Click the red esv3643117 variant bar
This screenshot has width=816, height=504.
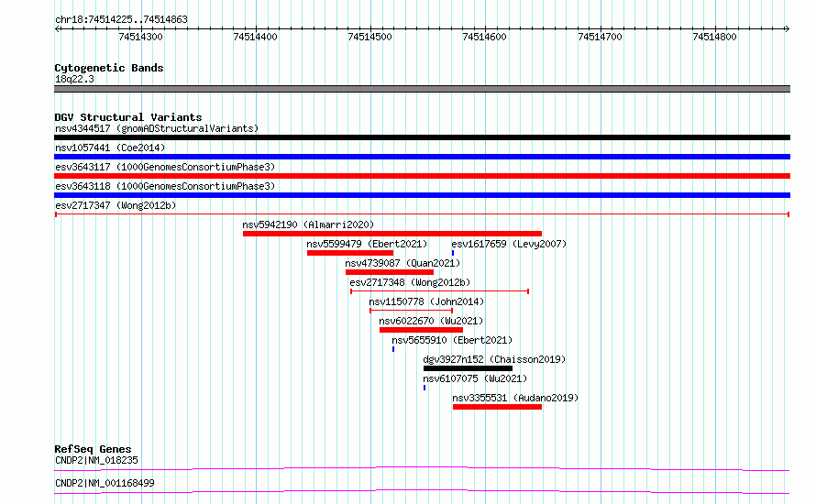click(422, 176)
